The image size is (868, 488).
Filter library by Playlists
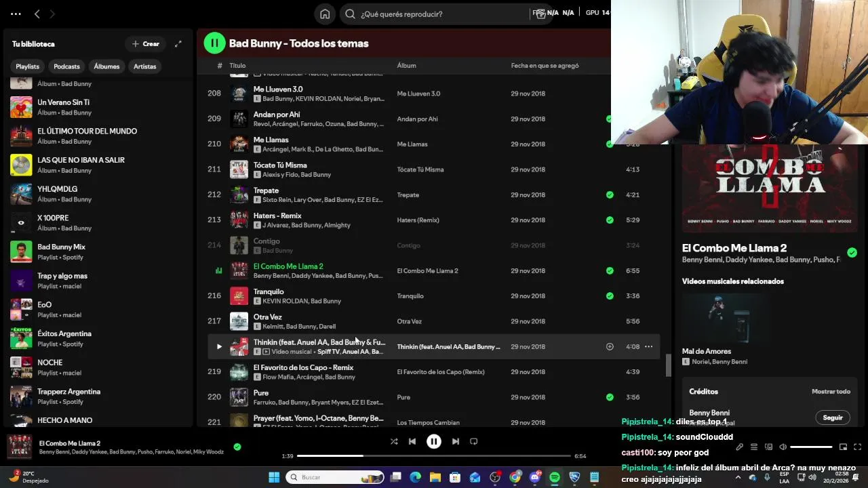pyautogui.click(x=27, y=66)
